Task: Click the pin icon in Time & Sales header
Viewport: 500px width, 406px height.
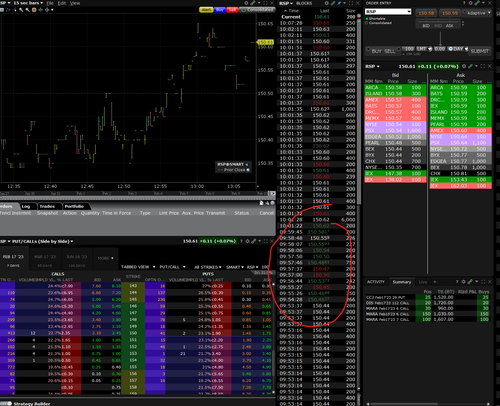Action: (340, 3)
